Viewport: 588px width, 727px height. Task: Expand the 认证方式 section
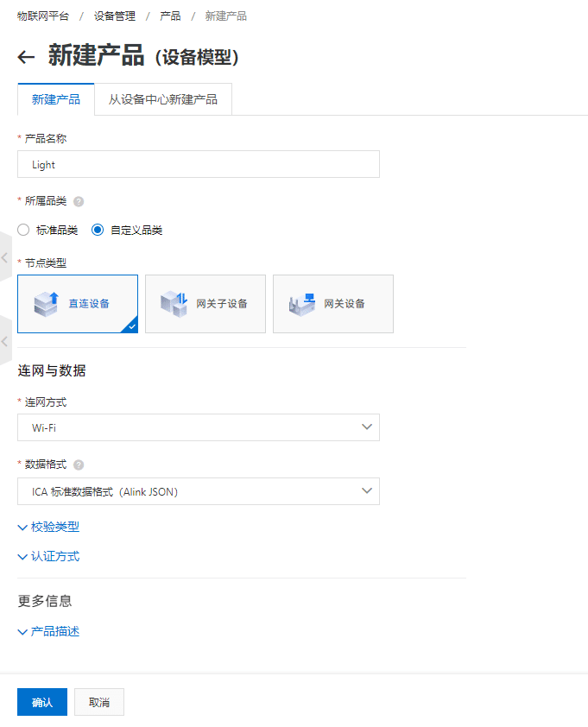tap(48, 556)
